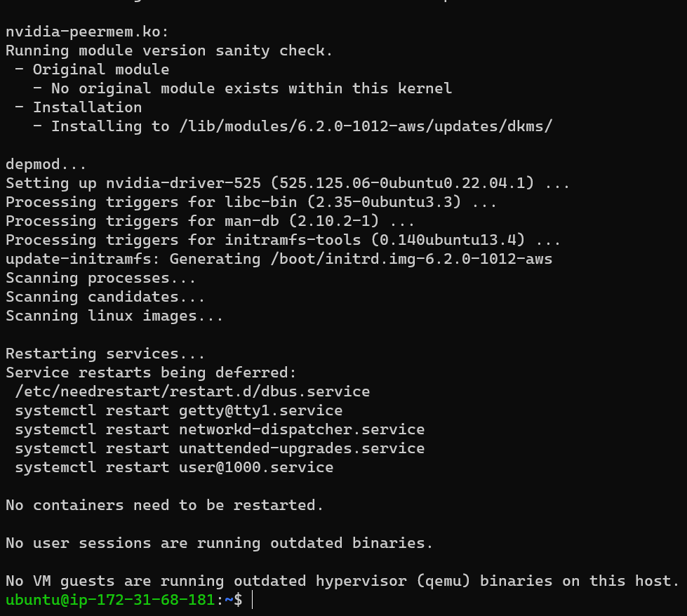The width and height of the screenshot is (687, 616).
Task: Click the 'Scanning linux images...' line
Action: pos(114,316)
